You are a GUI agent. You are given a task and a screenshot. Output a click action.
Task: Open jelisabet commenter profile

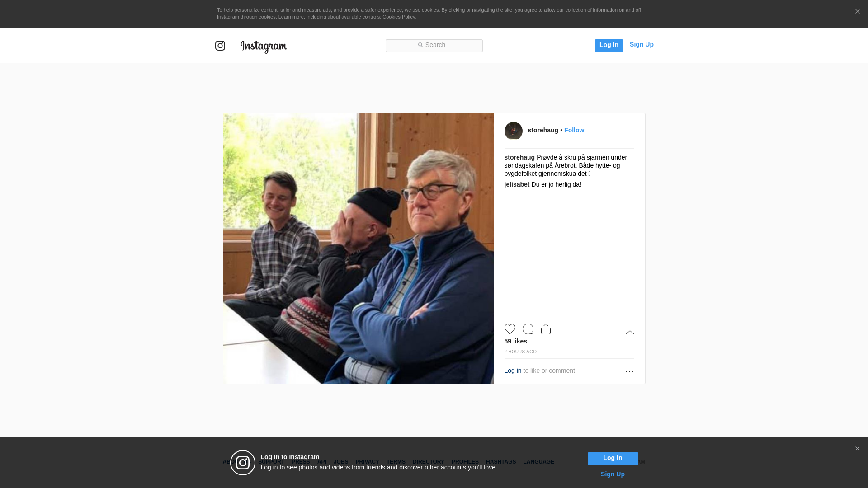pos(517,184)
